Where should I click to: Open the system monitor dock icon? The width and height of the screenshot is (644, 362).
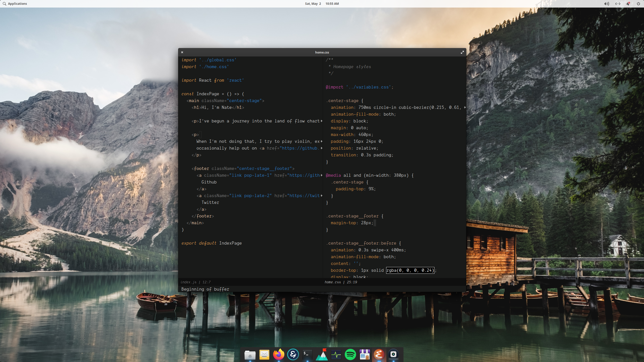pyautogui.click(x=336, y=355)
